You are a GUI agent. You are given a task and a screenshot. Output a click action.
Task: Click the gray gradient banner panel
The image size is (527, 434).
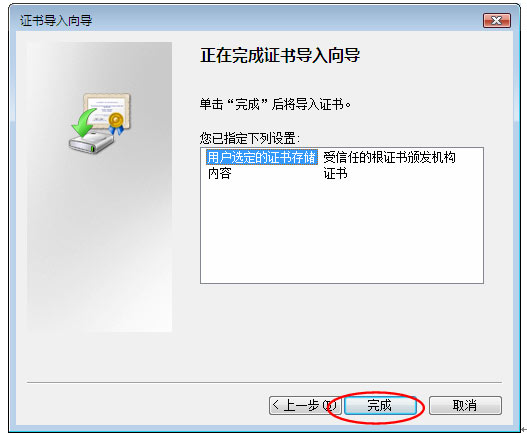pyautogui.click(x=99, y=235)
